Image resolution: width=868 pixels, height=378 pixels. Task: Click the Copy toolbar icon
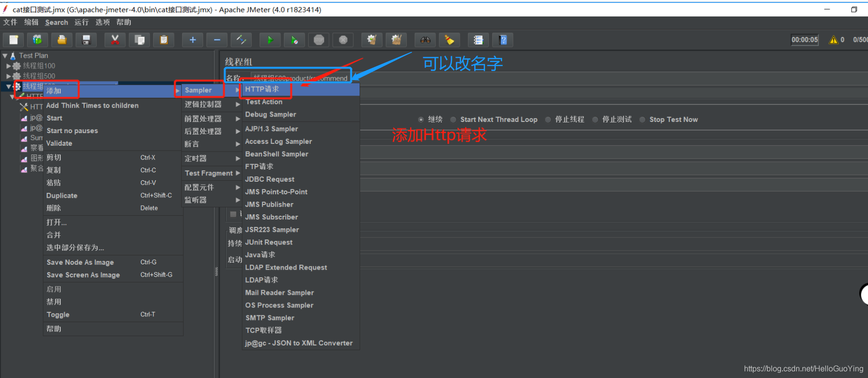(139, 40)
